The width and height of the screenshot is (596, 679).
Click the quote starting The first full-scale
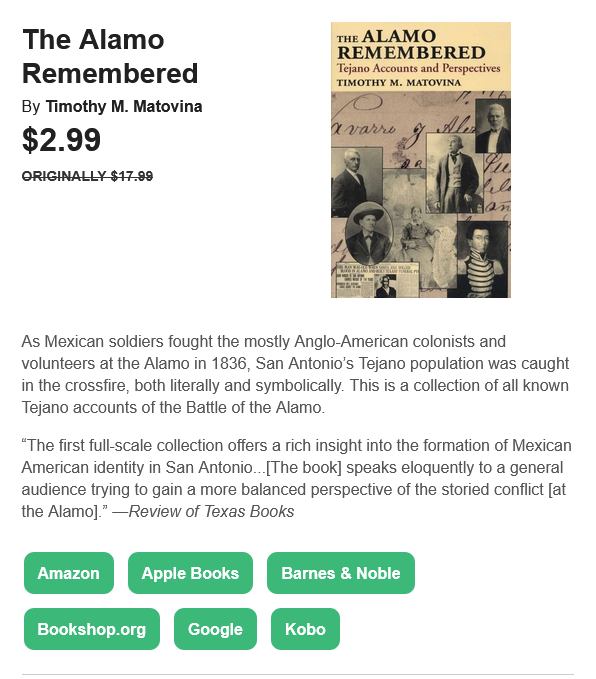point(297,478)
